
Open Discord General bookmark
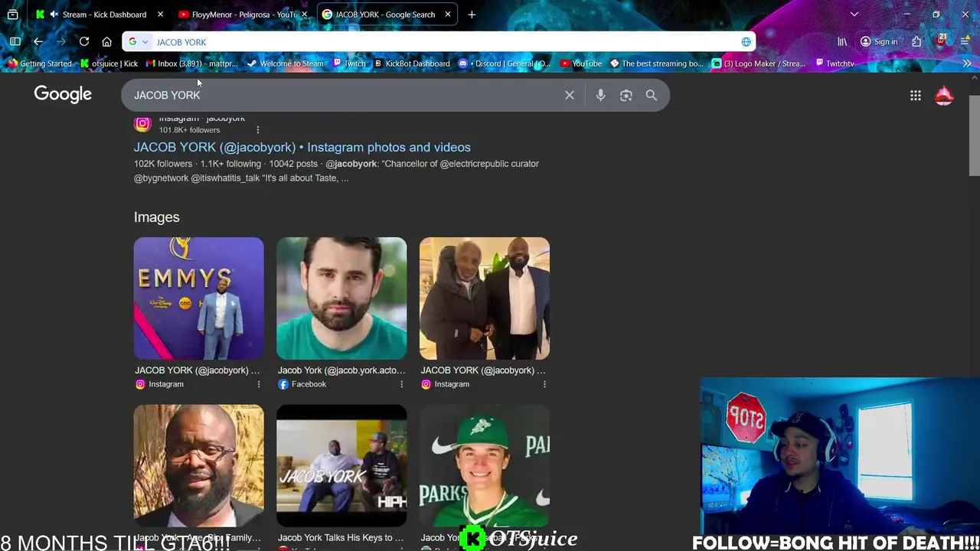tap(505, 64)
